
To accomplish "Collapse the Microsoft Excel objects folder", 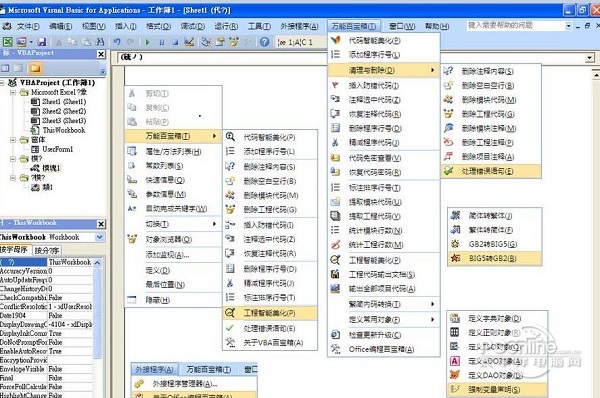I will [13, 92].
